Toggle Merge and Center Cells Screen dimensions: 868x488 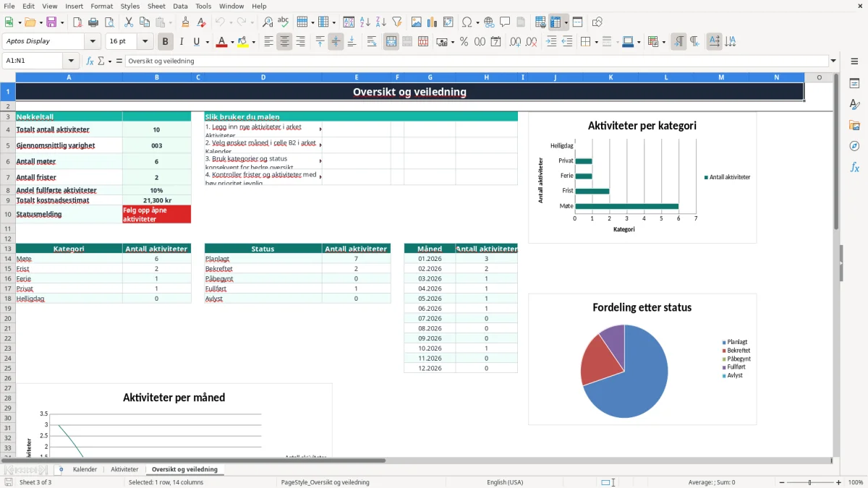[391, 42]
